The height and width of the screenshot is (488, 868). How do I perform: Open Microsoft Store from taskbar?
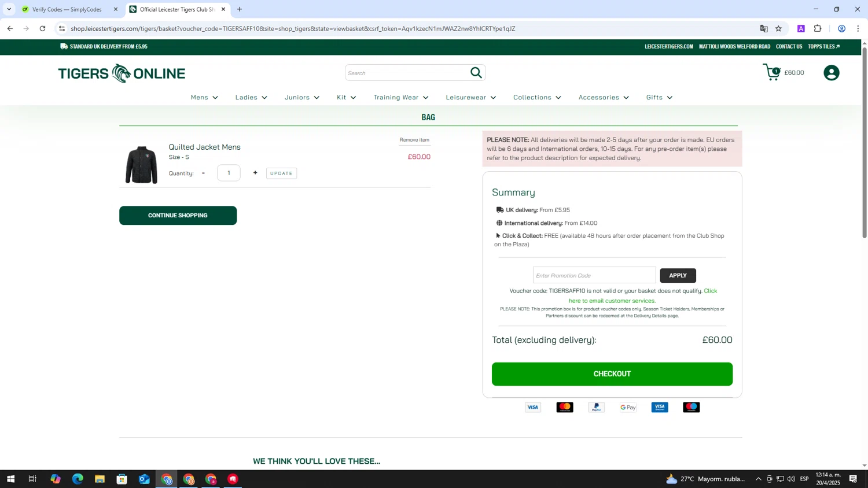tap(122, 479)
